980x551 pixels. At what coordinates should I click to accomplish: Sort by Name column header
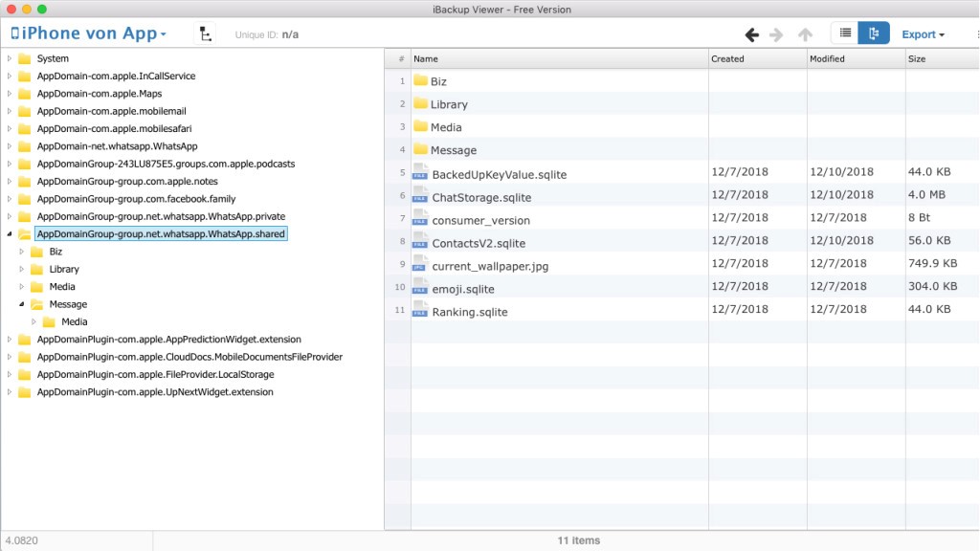point(559,58)
